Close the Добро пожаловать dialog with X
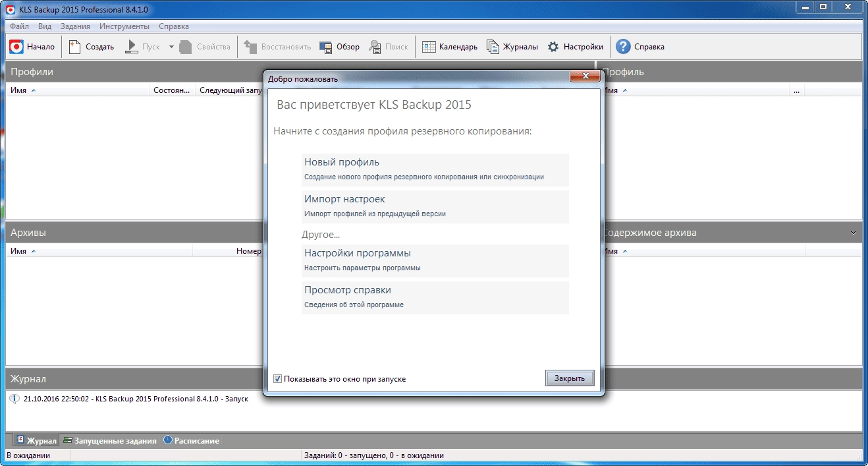Image resolution: width=868 pixels, height=466 pixels. [x=585, y=77]
